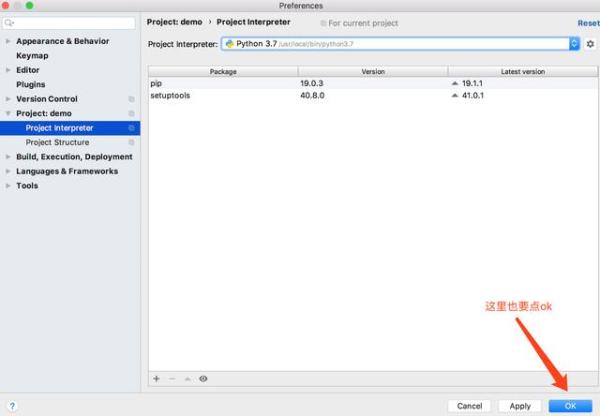Image resolution: width=600 pixels, height=416 pixels.
Task: Sort by Version column header
Action: pos(373,72)
